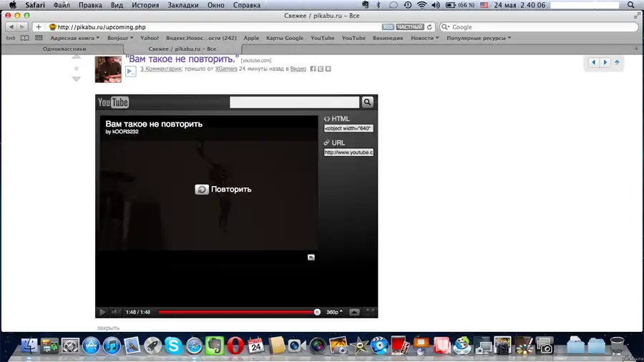This screenshot has width=644, height=362.
Task: Expand the Адресная книга bookmarks dropdown
Action: pyautogui.click(x=75, y=38)
